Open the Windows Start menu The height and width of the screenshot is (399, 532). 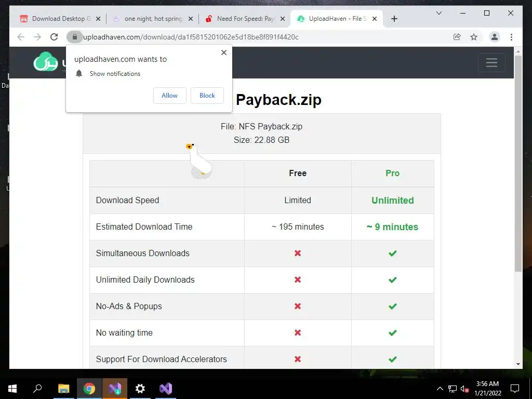coord(12,389)
